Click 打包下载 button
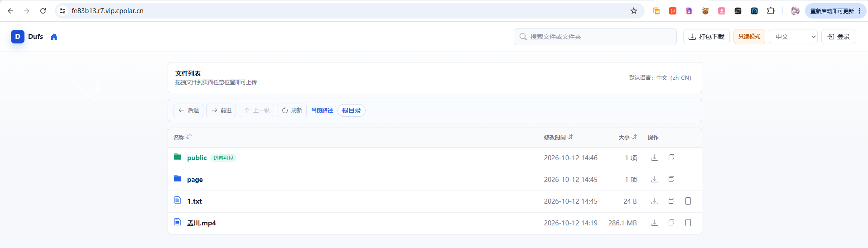 706,37
